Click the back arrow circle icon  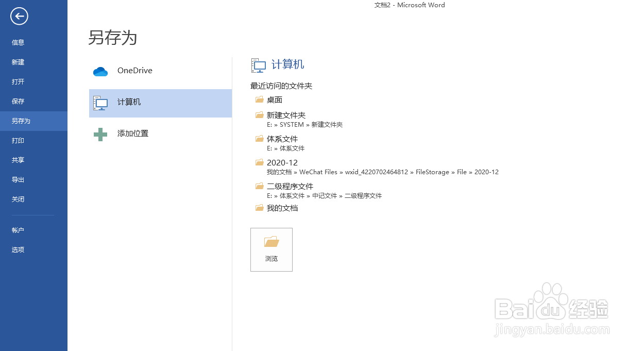(19, 16)
